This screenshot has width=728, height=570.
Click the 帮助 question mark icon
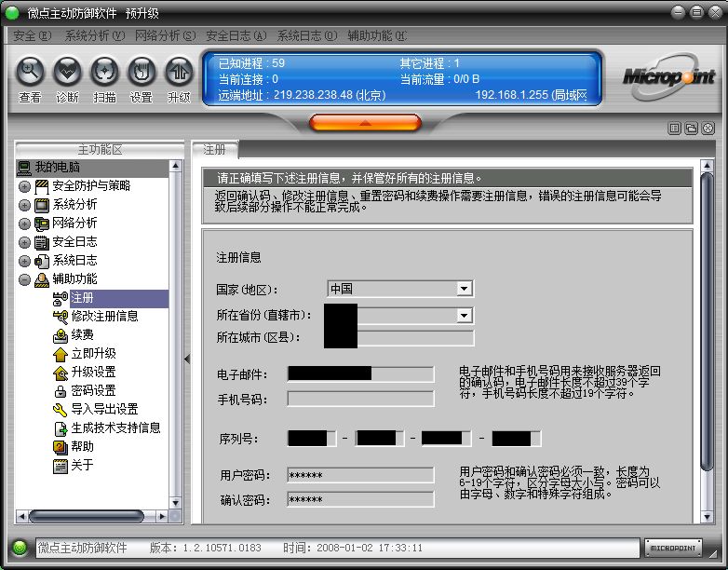click(x=61, y=447)
